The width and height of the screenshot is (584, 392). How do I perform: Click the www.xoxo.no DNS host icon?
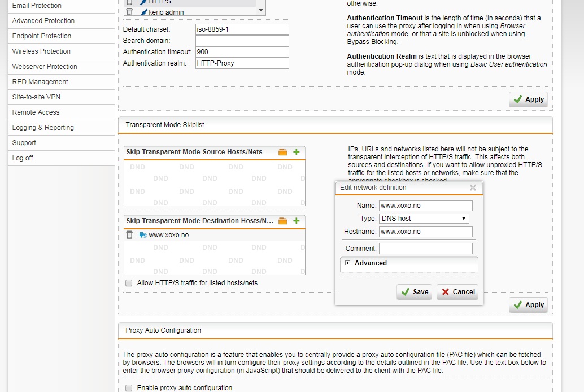pos(143,235)
